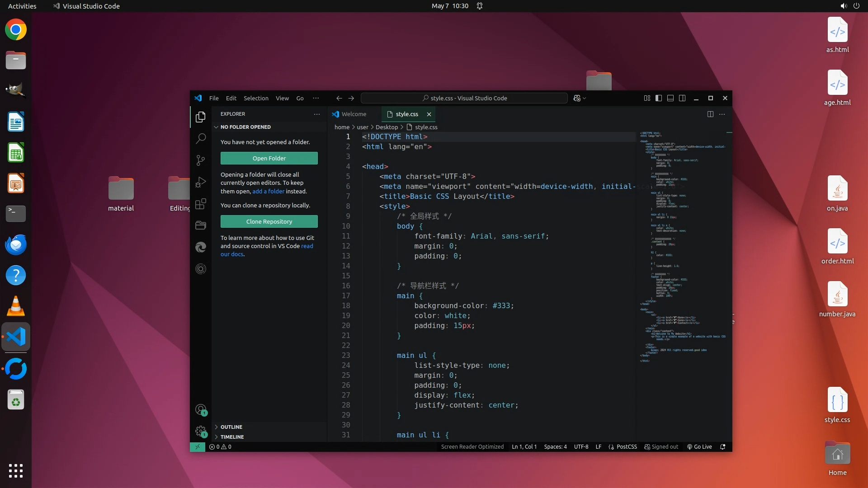Open the Source Control view
Image resolution: width=868 pixels, height=488 pixels.
(x=201, y=160)
